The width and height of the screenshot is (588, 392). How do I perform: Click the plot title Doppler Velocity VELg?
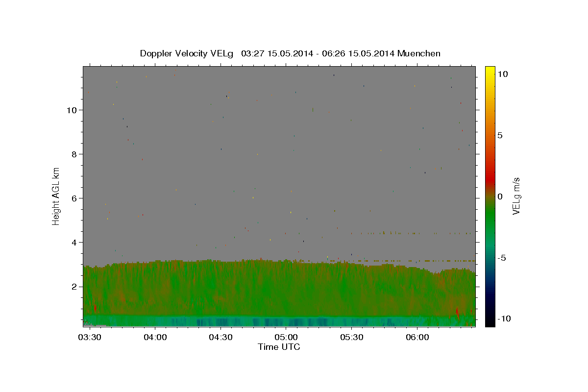click(187, 53)
